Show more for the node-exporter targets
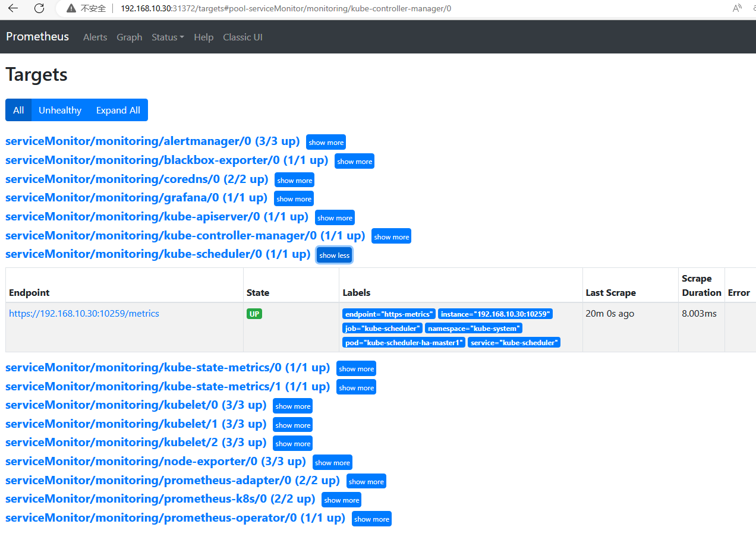This screenshot has height=546, width=756. click(x=332, y=462)
